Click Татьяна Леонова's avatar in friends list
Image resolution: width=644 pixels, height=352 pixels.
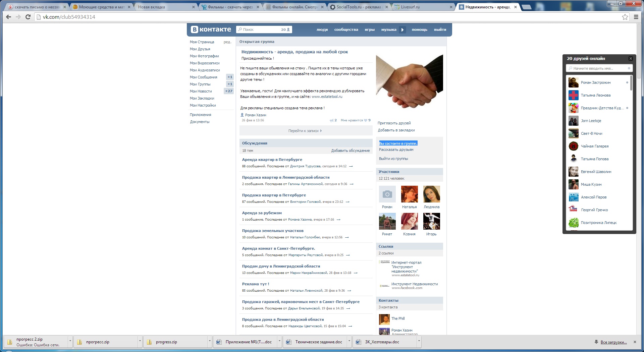[574, 95]
